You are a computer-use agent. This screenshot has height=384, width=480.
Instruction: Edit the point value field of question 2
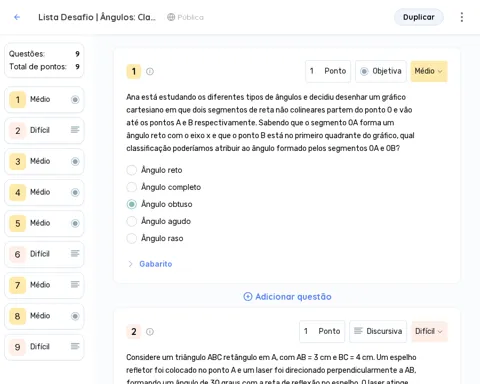(x=322, y=331)
